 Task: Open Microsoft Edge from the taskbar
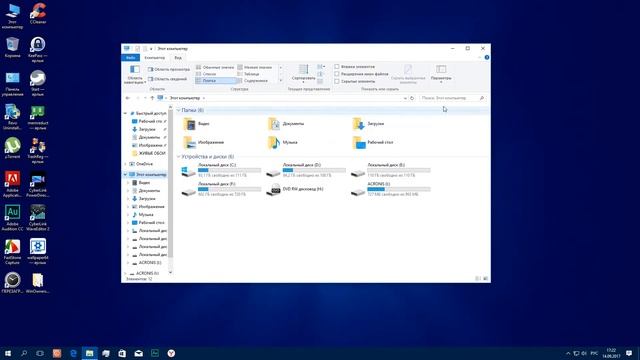click(73, 353)
